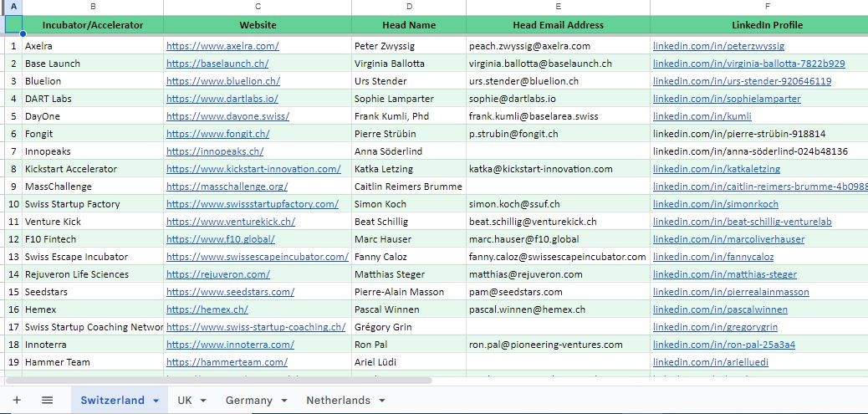Switch to the Netherlands sheet tab
Viewport: 868px width, 414px height.
338,400
